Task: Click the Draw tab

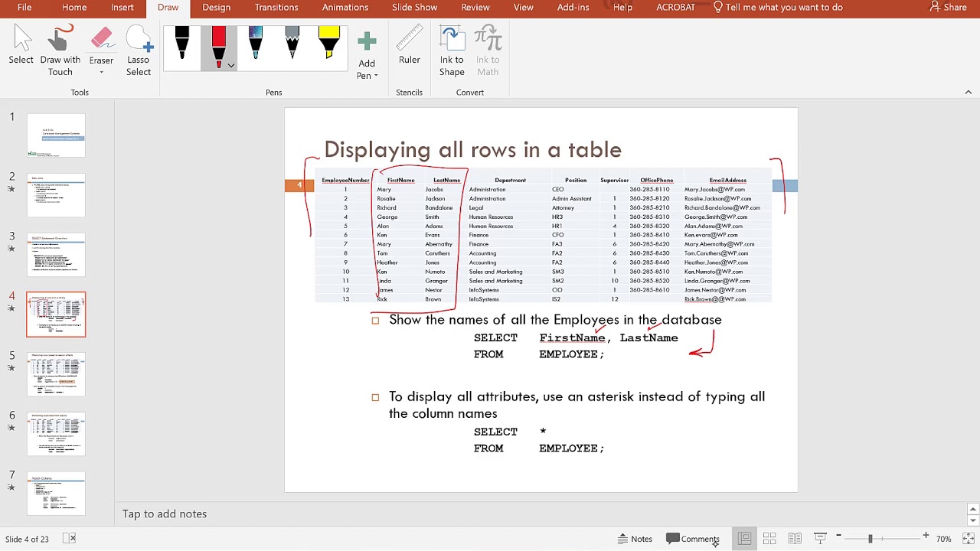Action: pos(168,7)
